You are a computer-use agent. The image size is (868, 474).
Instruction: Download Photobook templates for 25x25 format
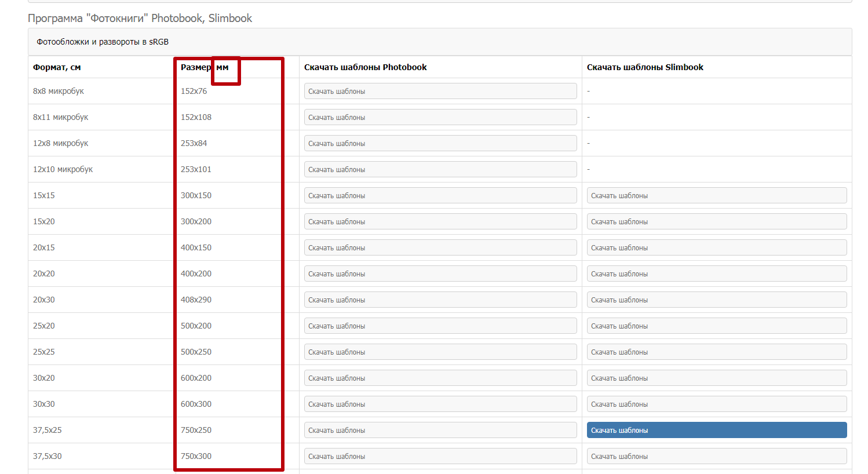pos(440,352)
